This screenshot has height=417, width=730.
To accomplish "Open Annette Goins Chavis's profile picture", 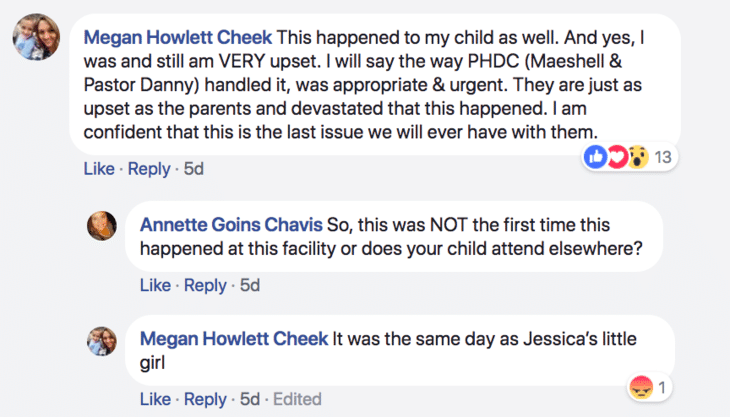I will [107, 227].
